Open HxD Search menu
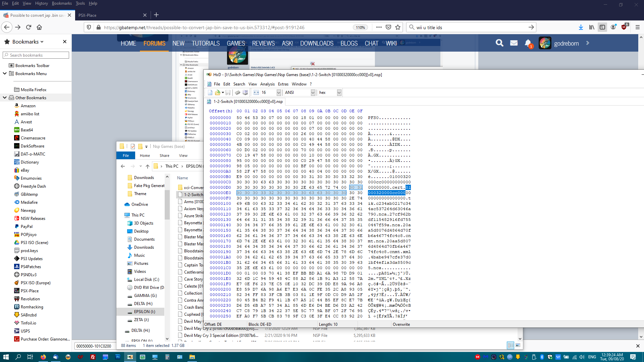The image size is (644, 362). (x=239, y=84)
